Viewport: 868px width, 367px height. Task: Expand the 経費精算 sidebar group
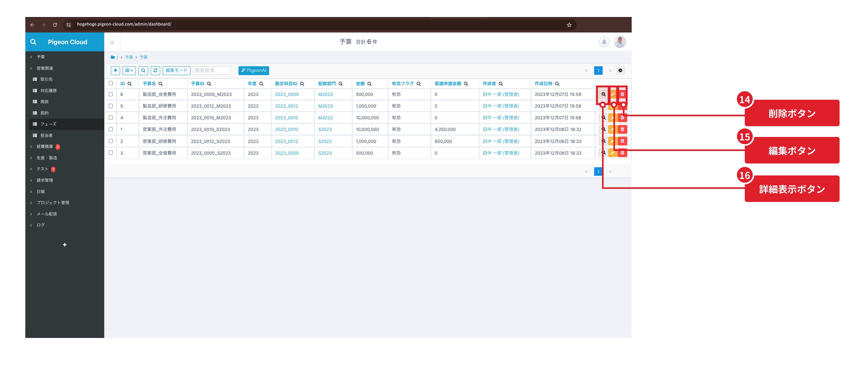coord(45,146)
